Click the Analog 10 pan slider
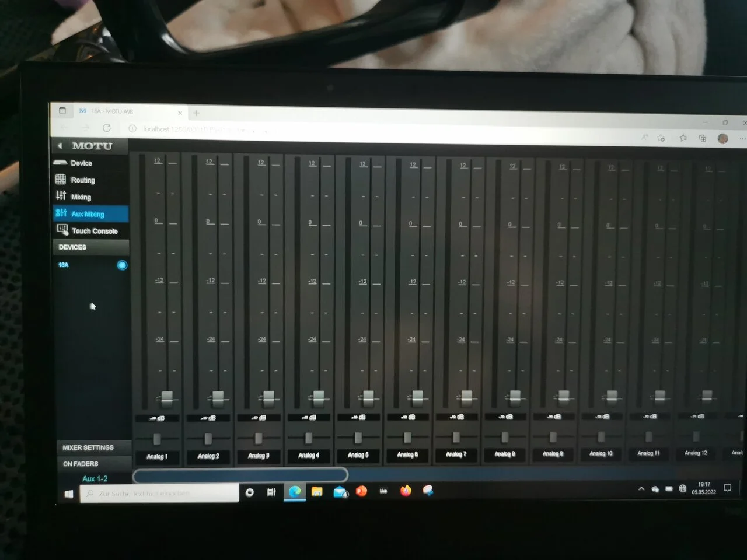The image size is (747, 560). click(x=601, y=436)
